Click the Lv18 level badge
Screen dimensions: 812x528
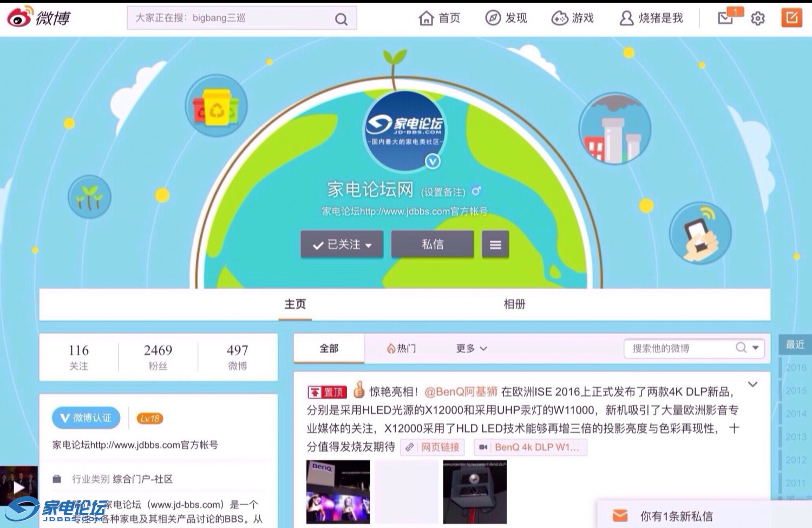pos(150,418)
